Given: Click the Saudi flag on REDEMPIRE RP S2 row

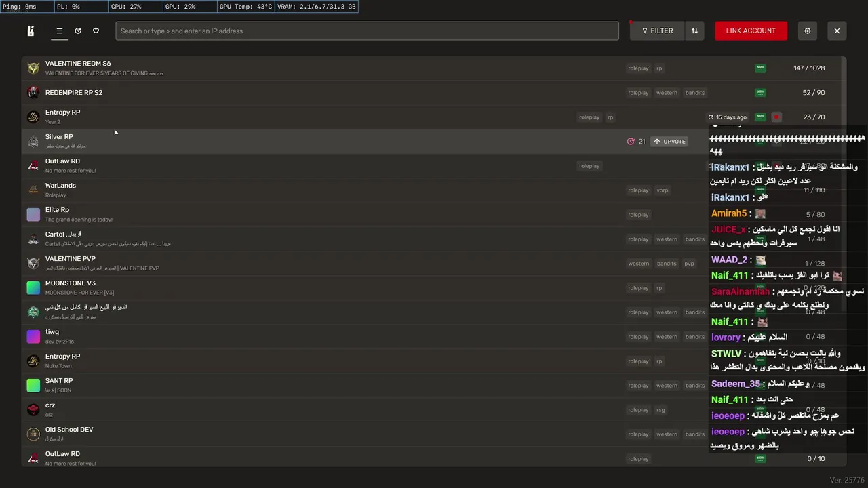Looking at the screenshot, I should [760, 92].
